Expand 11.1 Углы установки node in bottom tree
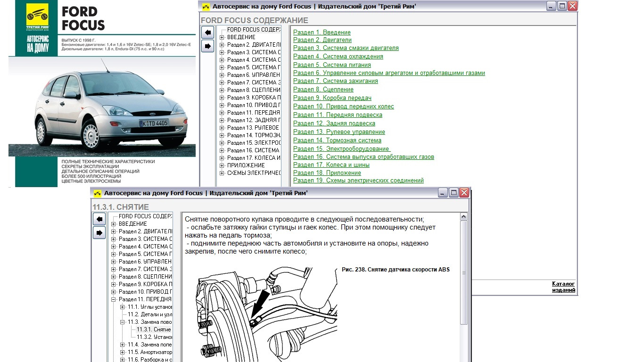The width and height of the screenshot is (644, 362). tap(123, 307)
